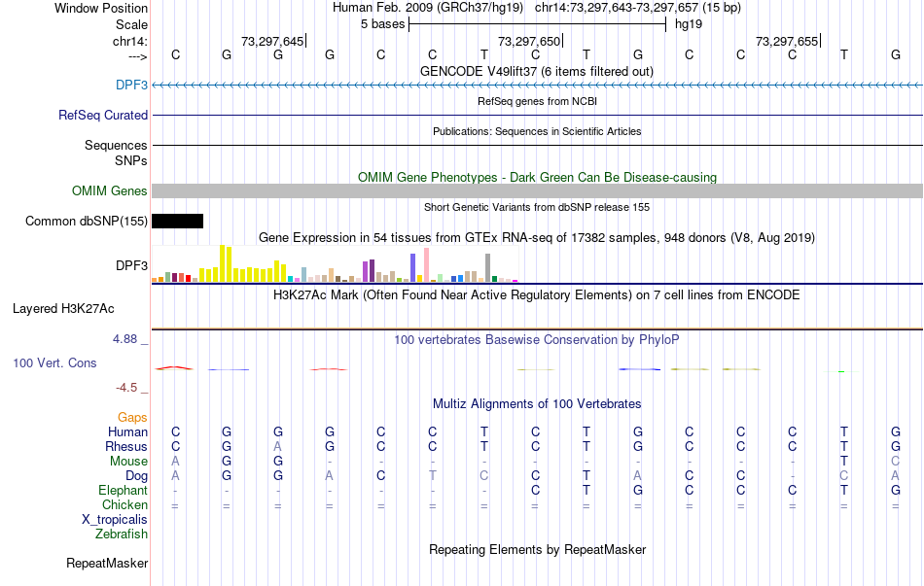Click the X_tropicalis species row label
Image resolution: width=924 pixels, height=586 pixels.
pos(115,520)
